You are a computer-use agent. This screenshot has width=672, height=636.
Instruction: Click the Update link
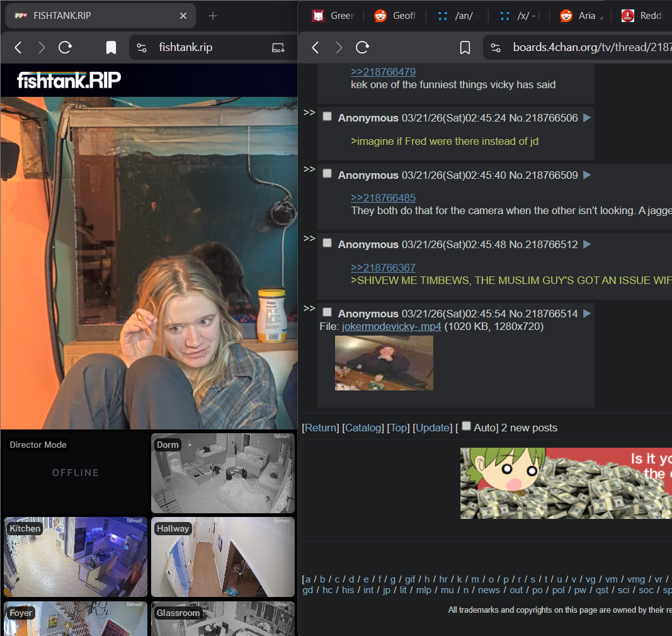click(432, 428)
